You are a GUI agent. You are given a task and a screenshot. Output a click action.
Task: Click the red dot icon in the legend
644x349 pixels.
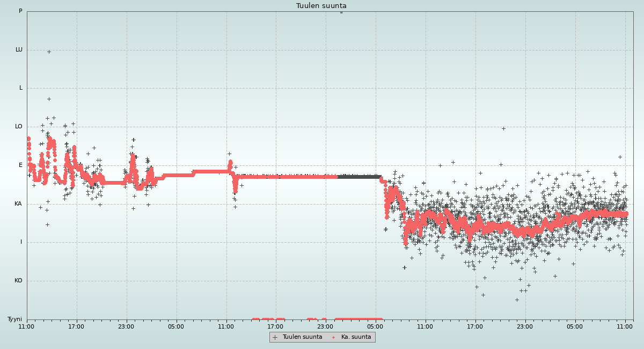point(334,337)
